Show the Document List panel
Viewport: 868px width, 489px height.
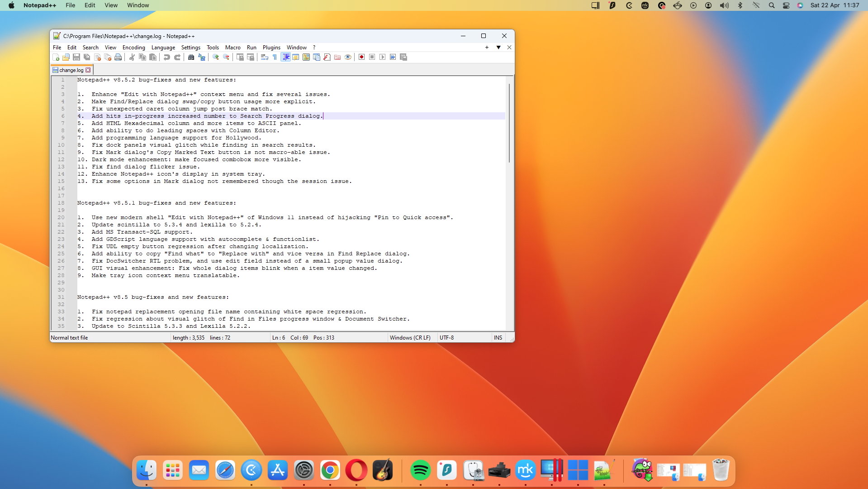point(317,57)
